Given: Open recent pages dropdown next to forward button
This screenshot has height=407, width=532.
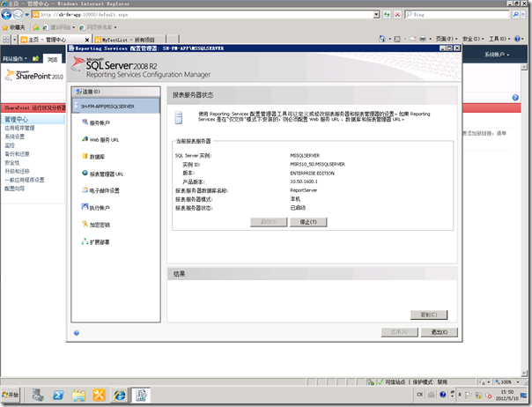Looking at the screenshot, I should pos(26,15).
